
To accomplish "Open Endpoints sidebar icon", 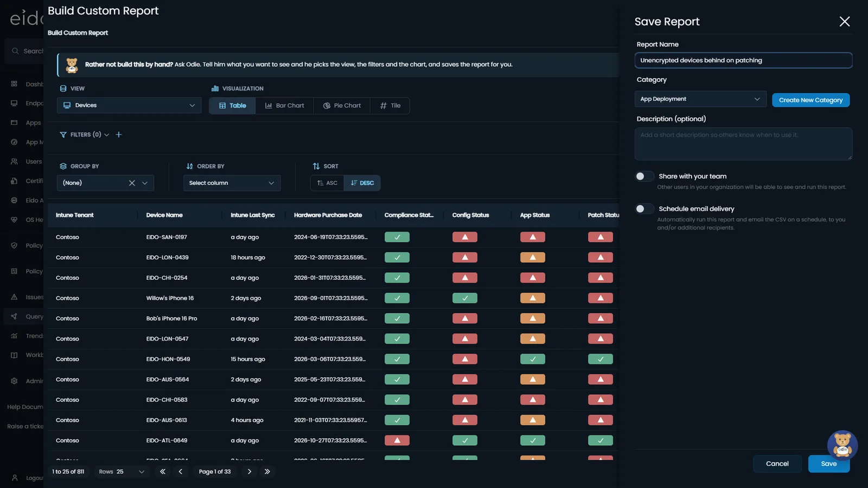I will click(x=14, y=103).
